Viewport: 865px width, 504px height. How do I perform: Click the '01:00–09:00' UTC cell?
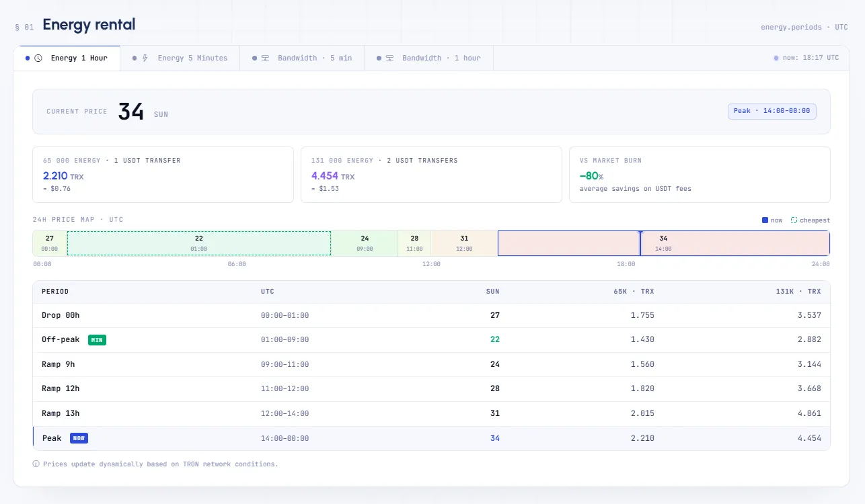point(285,340)
